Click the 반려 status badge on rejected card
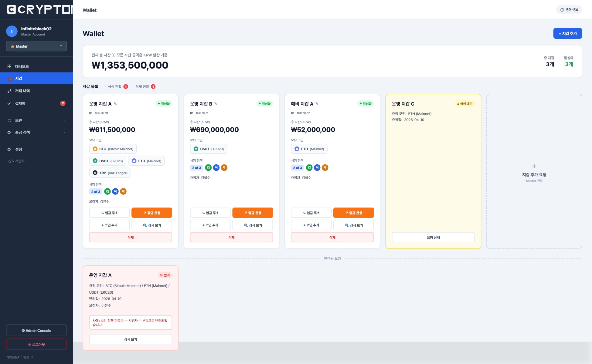592x364 pixels. 165,275
